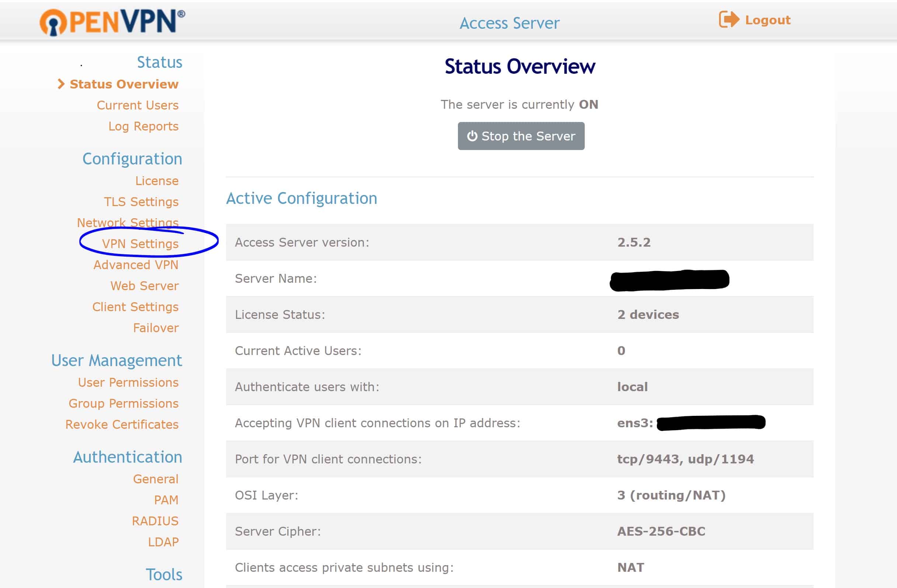
Task: Select Network Settings link
Action: click(x=128, y=222)
